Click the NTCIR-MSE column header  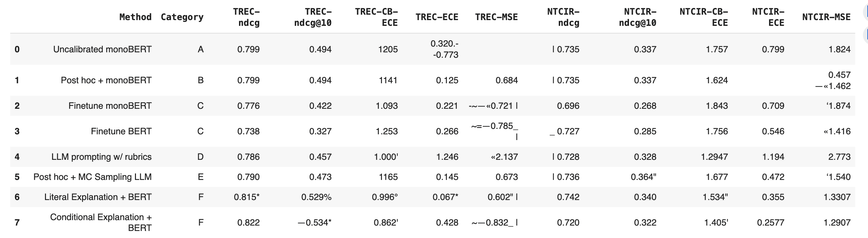(x=826, y=17)
